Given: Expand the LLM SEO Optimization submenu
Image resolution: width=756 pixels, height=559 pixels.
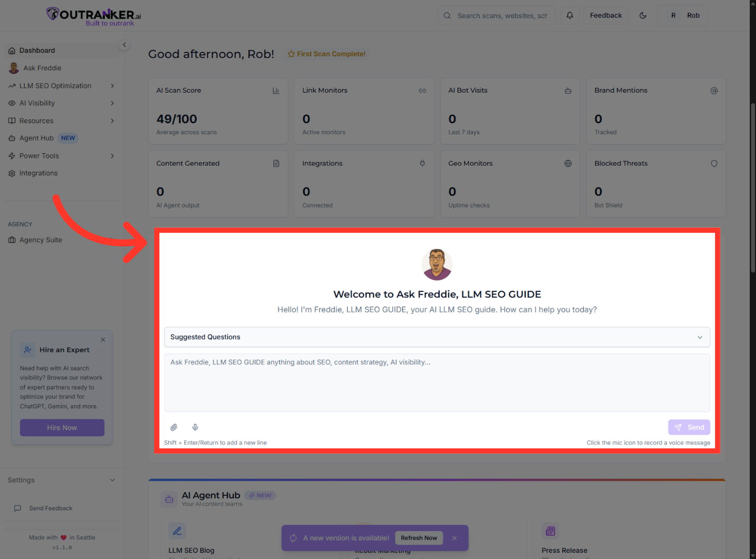Looking at the screenshot, I should (x=112, y=86).
